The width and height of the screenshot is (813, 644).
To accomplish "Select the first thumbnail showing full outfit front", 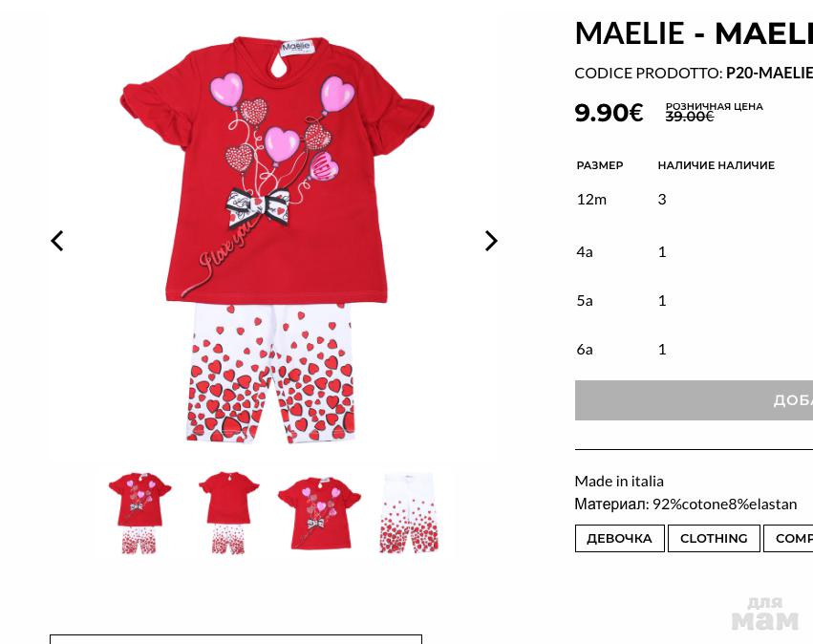I will (x=139, y=513).
